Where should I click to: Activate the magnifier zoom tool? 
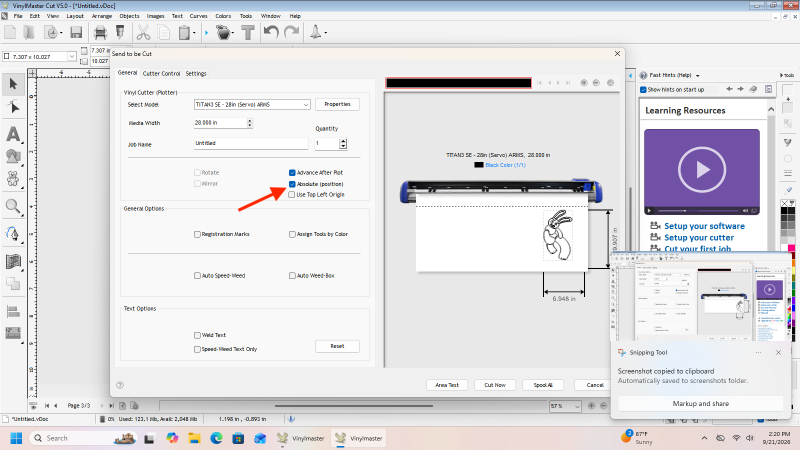click(13, 206)
